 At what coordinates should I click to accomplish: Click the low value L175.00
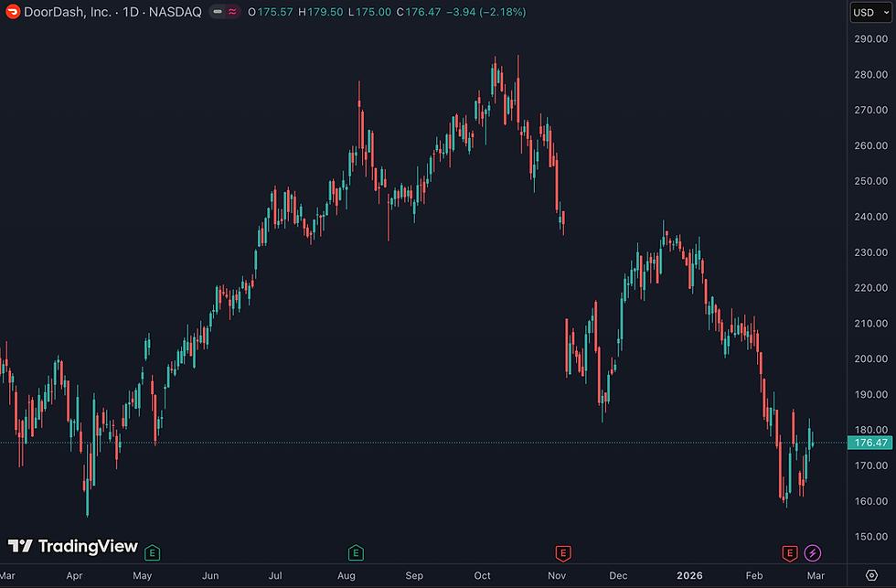pyautogui.click(x=369, y=12)
